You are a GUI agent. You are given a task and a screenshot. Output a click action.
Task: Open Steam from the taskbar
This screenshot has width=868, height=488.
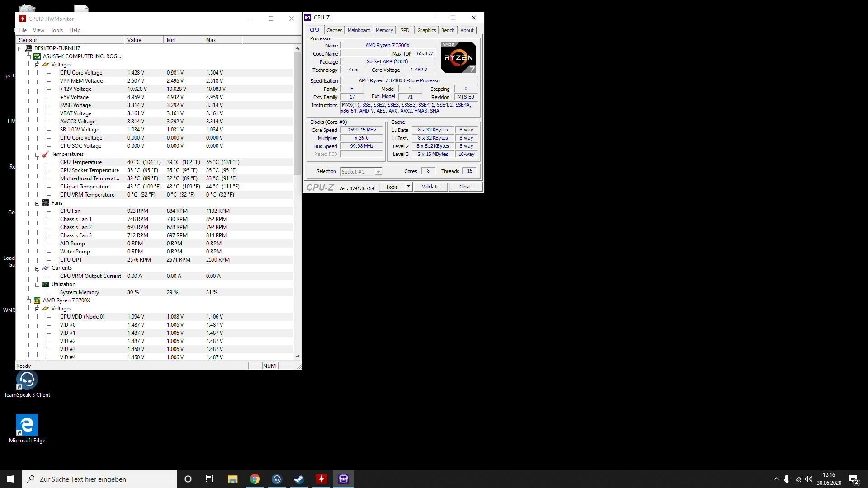(x=299, y=479)
